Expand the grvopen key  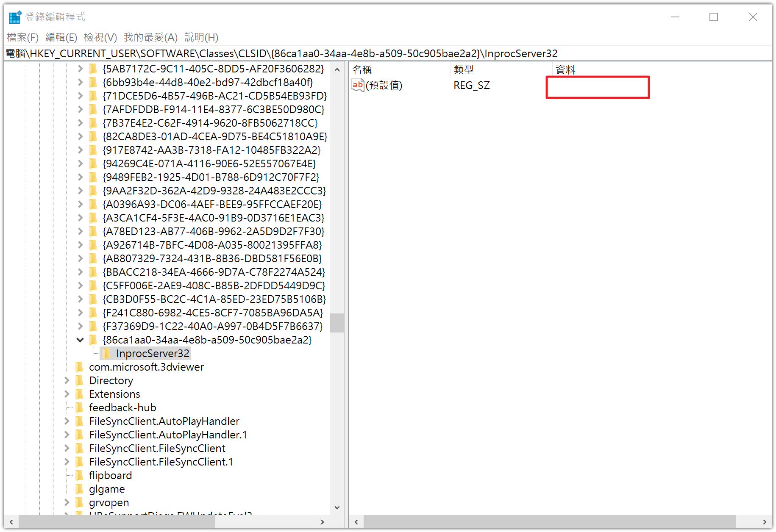67,502
